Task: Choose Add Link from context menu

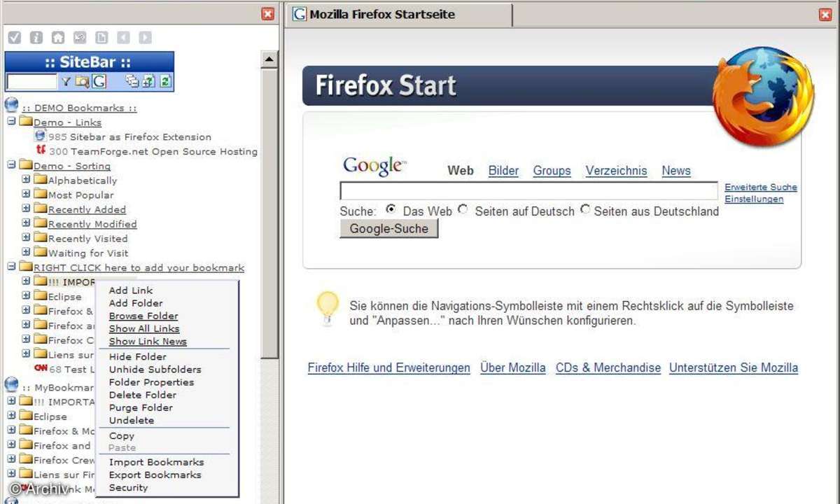Action: (x=131, y=290)
